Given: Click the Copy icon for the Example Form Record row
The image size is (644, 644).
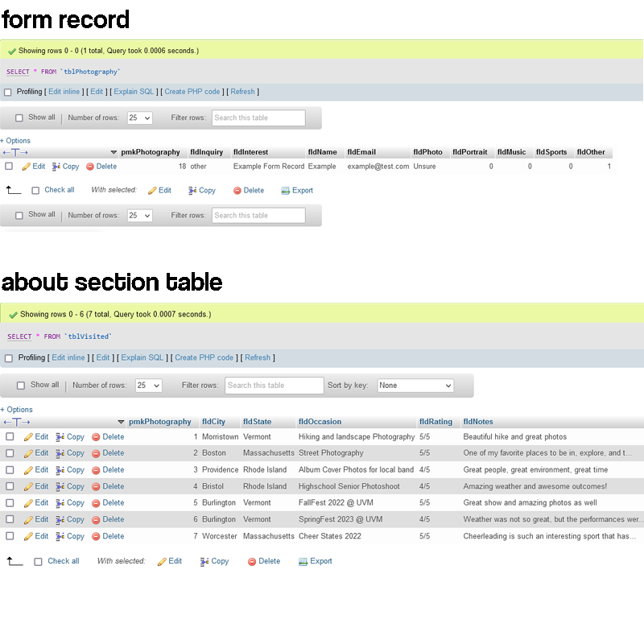Looking at the screenshot, I should (x=56, y=167).
